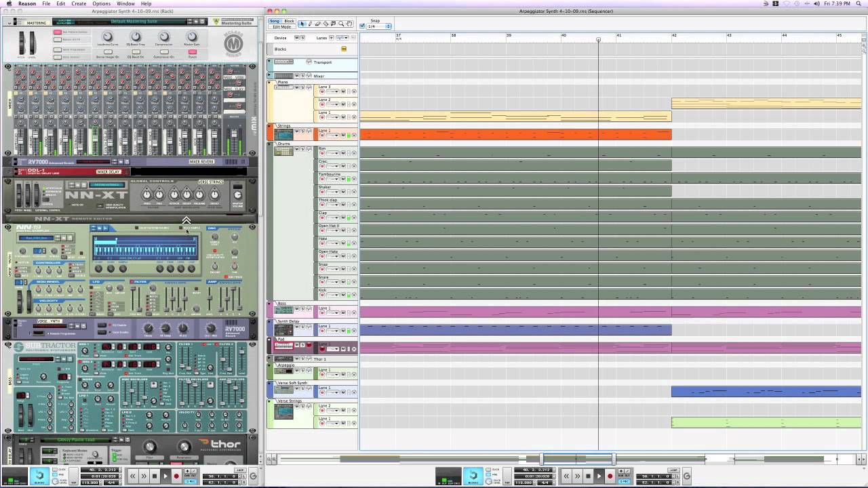Select the arrow Selection tool in sequencer
This screenshot has width=868, height=488.
[302, 24]
